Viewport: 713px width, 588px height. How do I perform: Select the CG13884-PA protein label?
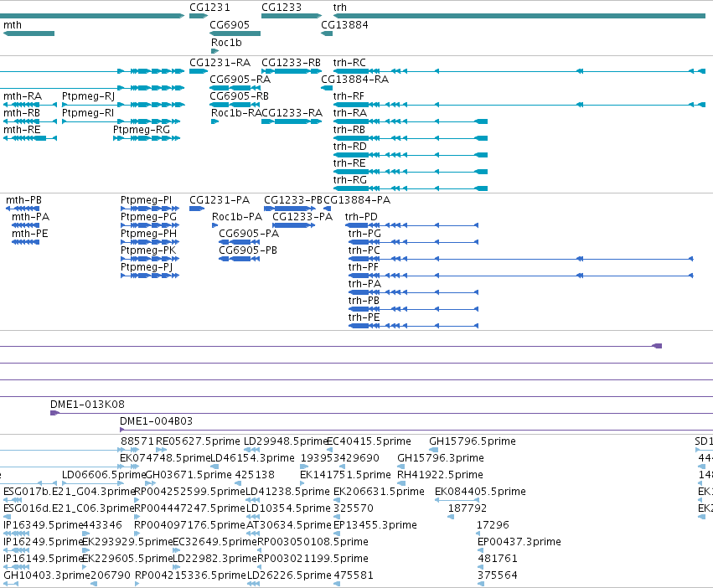tap(357, 200)
